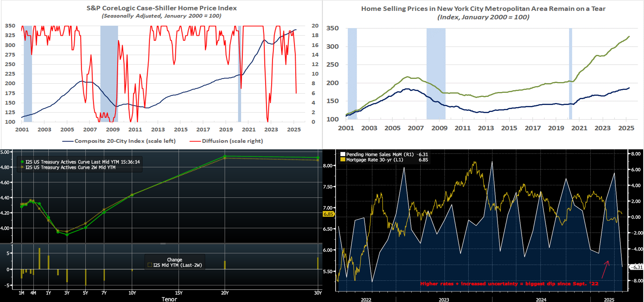Click the panel divider grip handle

(163, 244)
